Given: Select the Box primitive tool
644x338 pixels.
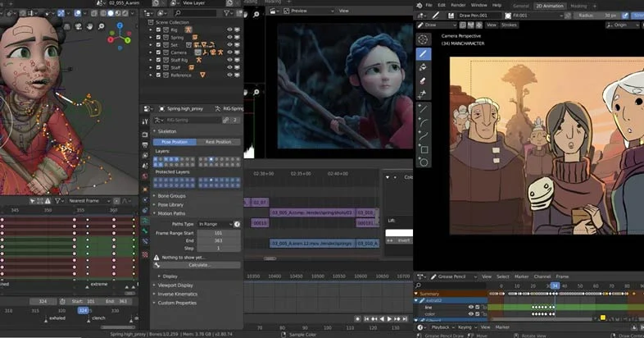Looking at the screenshot, I should point(423,149).
